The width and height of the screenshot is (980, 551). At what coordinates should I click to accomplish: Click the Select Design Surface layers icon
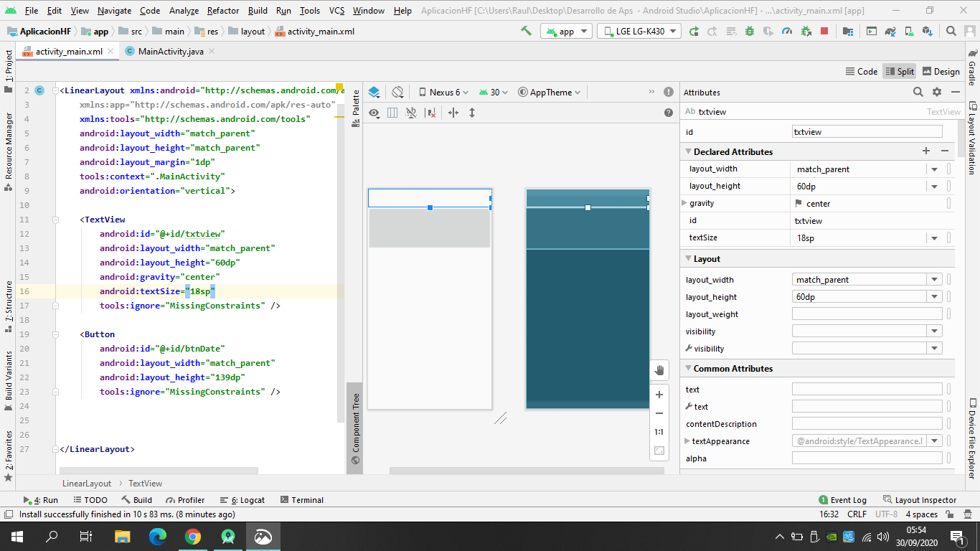point(374,92)
